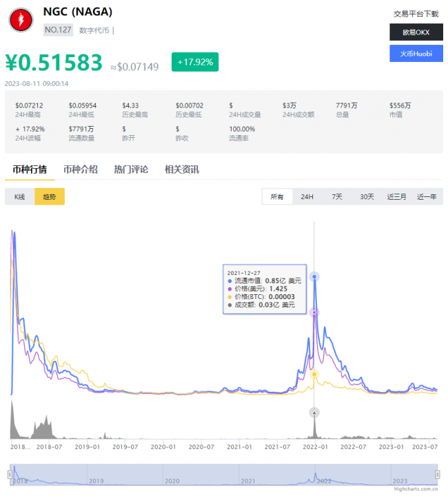Screen dimensions: 448x496
Task: Select the yellow trend chart mode button
Action: pyautogui.click(x=50, y=197)
